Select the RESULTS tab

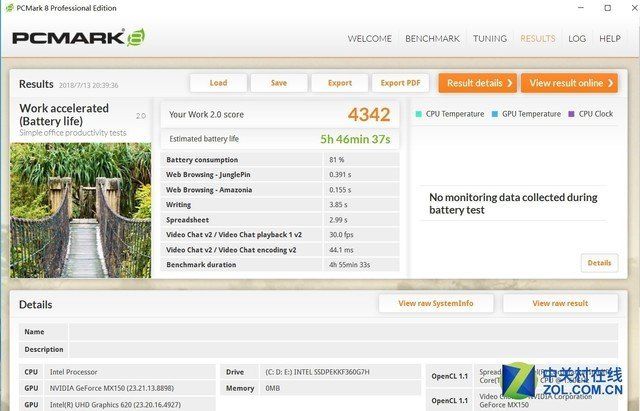[x=537, y=39]
